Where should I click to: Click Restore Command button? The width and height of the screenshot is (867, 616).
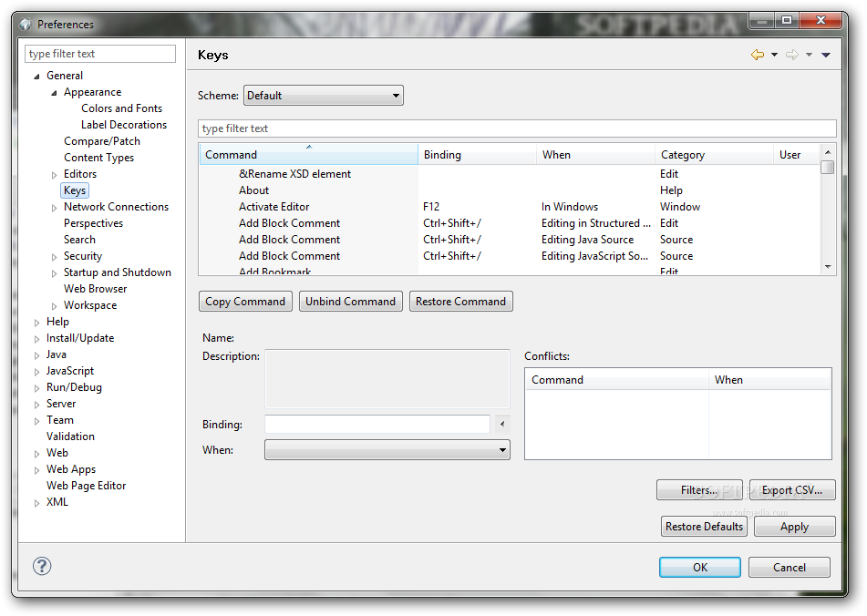[x=460, y=302]
